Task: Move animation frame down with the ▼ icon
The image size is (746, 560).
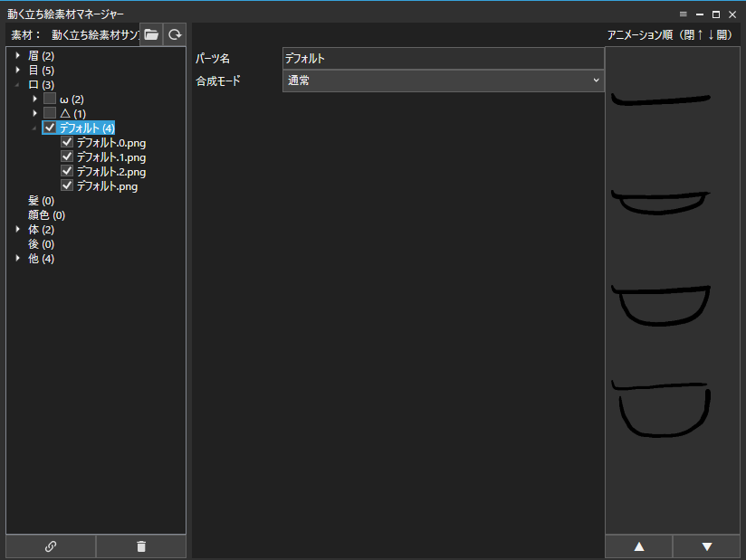Action: click(x=707, y=546)
